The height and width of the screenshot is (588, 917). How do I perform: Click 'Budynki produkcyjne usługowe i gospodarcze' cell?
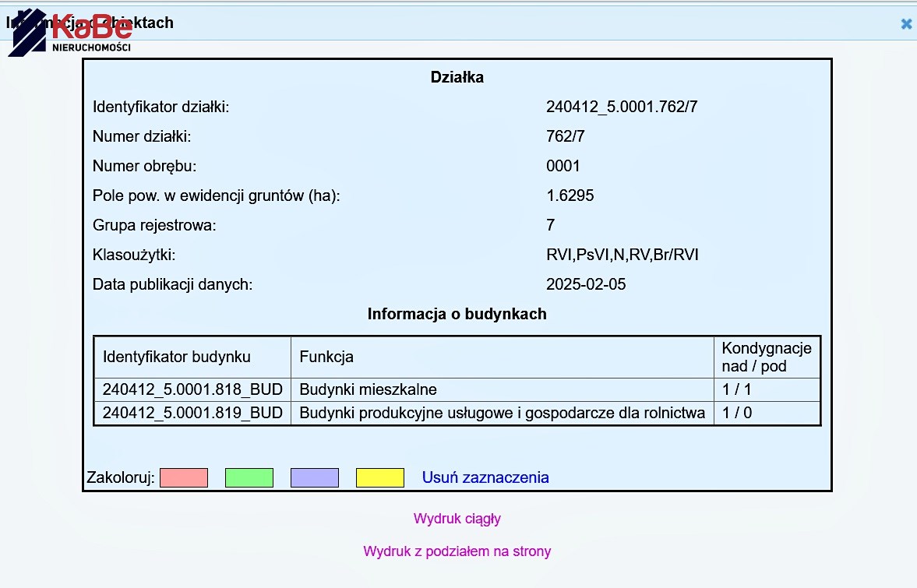point(503,413)
